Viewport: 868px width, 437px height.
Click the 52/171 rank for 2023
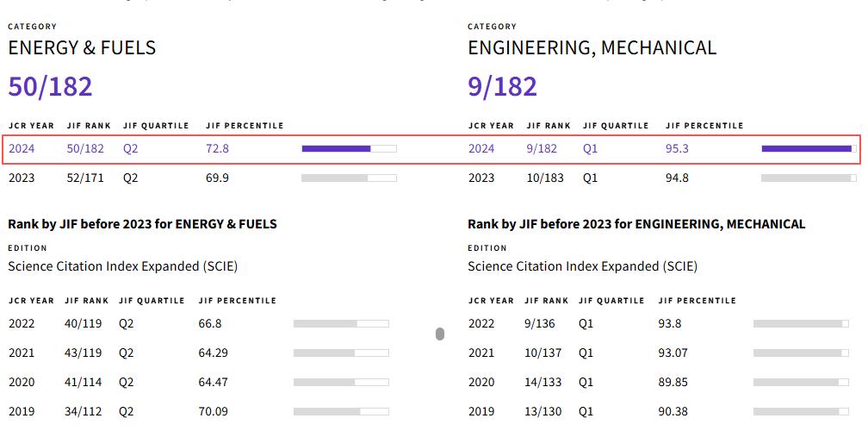85,178
